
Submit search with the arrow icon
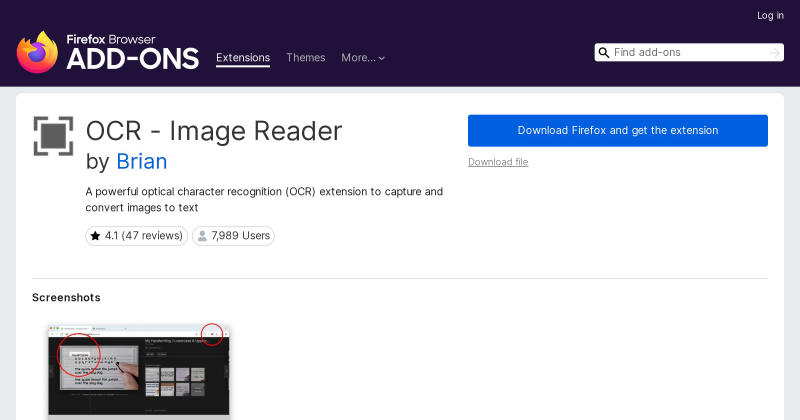point(774,53)
